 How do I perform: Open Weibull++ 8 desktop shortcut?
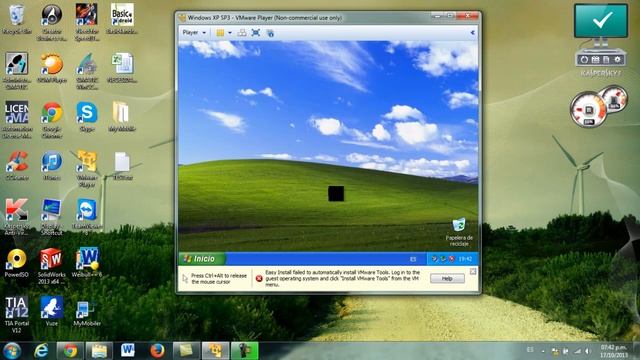click(87, 262)
